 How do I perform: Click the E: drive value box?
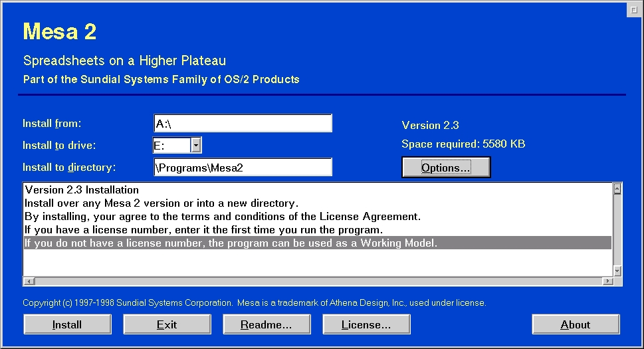tap(171, 145)
